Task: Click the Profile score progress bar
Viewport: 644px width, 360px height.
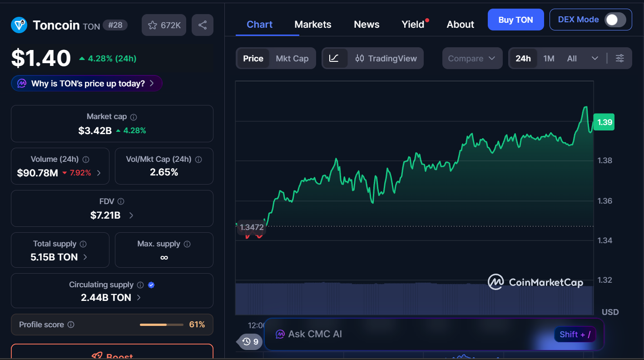Action: point(161,325)
